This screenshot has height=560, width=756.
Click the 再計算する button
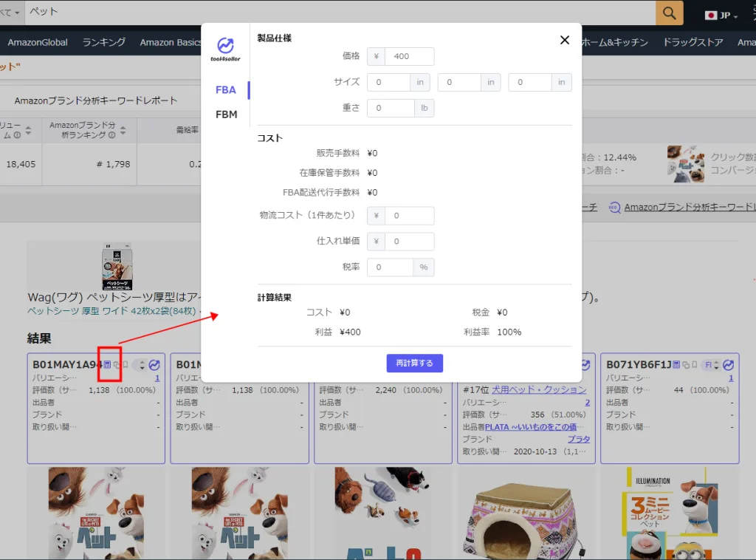click(x=415, y=363)
